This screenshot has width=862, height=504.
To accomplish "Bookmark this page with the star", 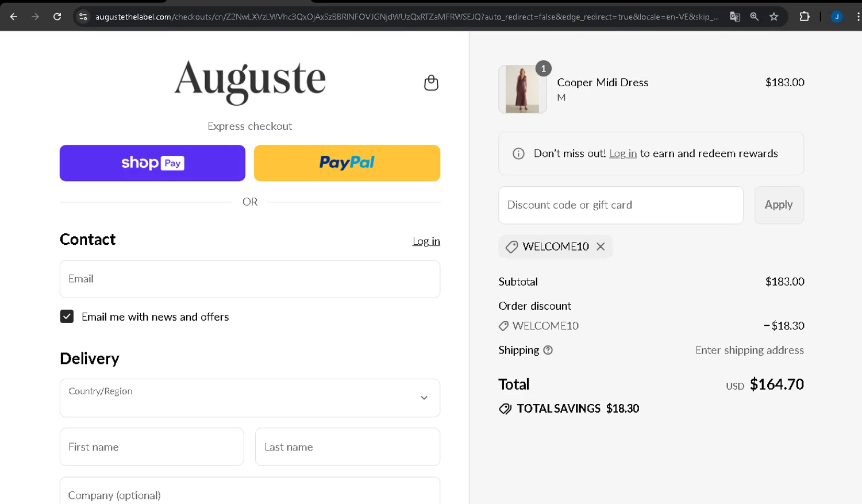I will pos(774,17).
